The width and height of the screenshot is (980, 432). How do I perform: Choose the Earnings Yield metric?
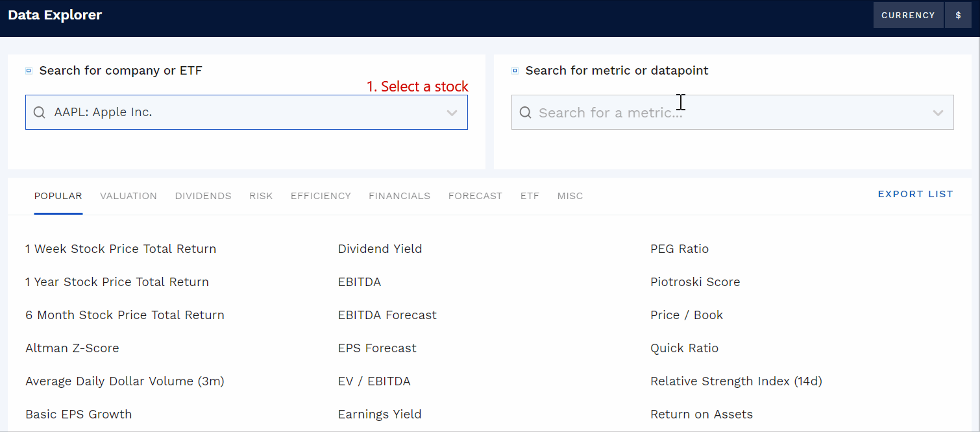tap(380, 414)
